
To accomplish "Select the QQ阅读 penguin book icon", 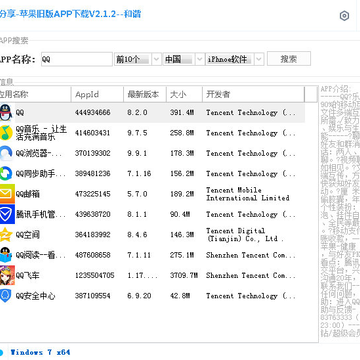I will point(6,255).
